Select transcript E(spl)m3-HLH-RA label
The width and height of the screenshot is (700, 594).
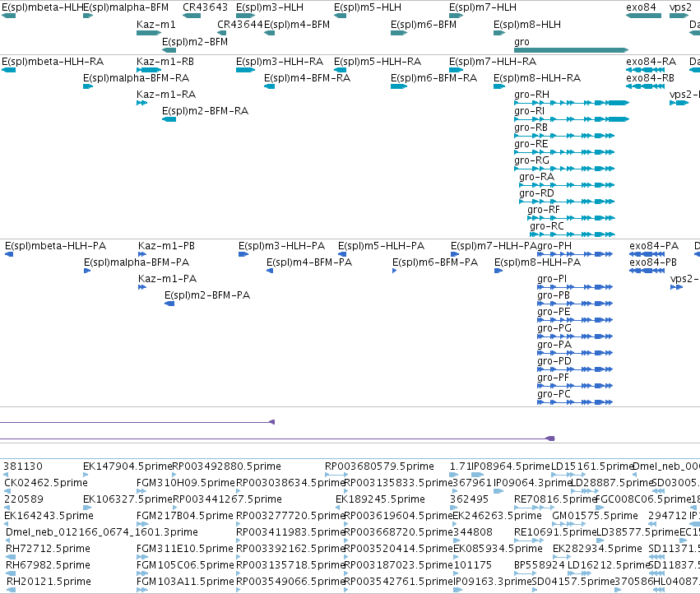click(x=280, y=62)
